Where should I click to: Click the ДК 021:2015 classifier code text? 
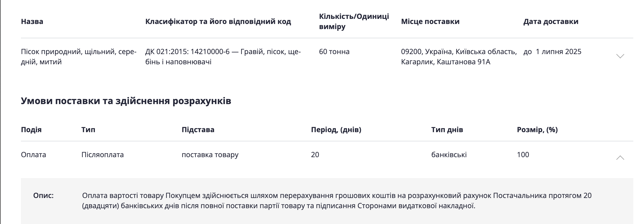point(223,57)
